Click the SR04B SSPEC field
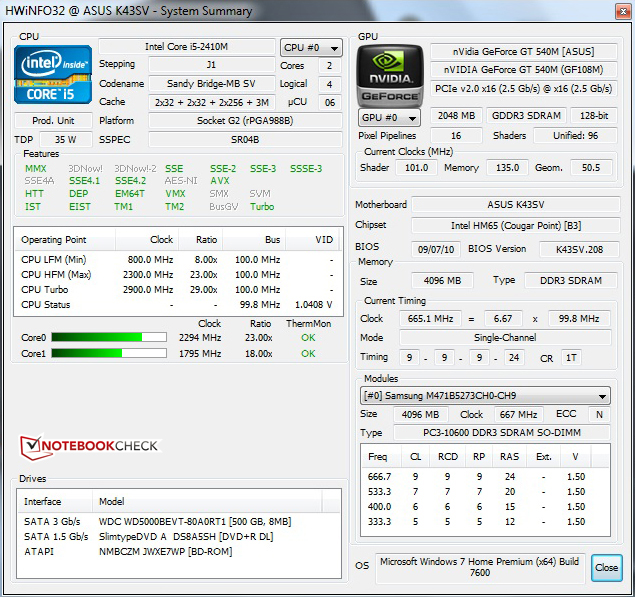Screen dimensions: 635x597 tap(245, 140)
